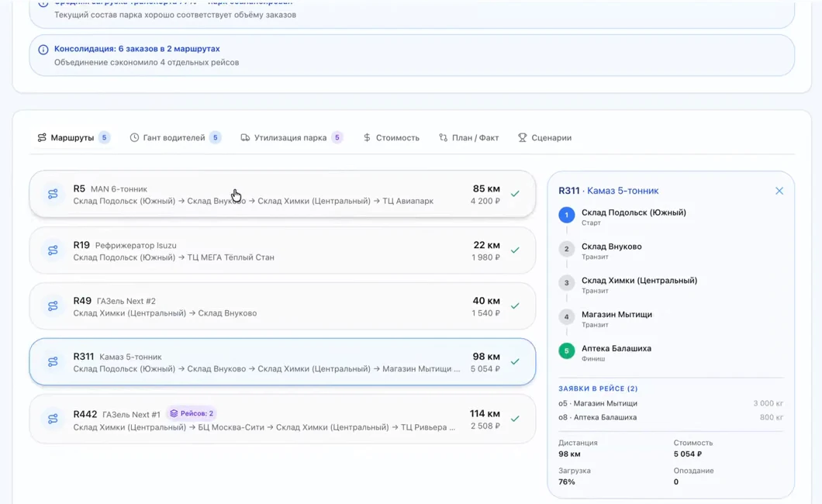This screenshot has height=504, width=822.
Task: Click stop marker 2 Склад Внуково
Action: [566, 249]
